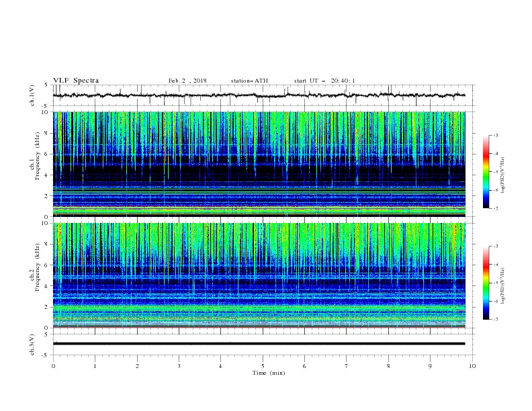The width and height of the screenshot is (532, 411).
Task: Click the time axis tick label "2"
Action: pyautogui.click(x=137, y=366)
